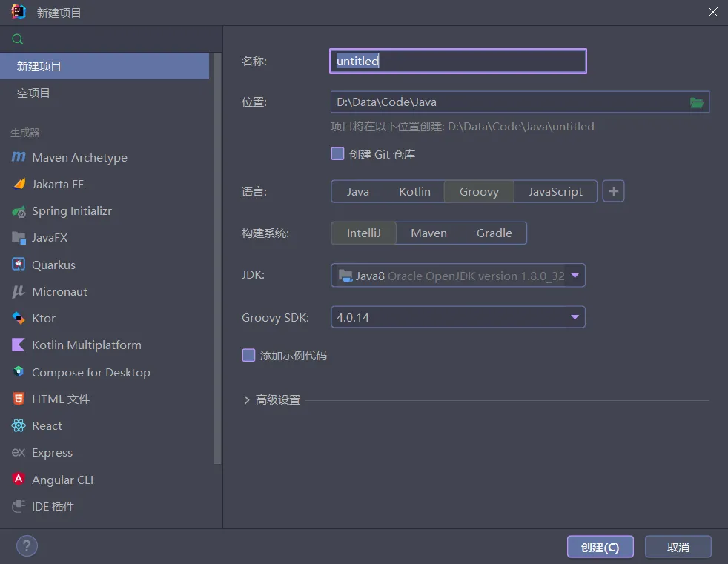Choose Maven as the build system

click(x=428, y=233)
